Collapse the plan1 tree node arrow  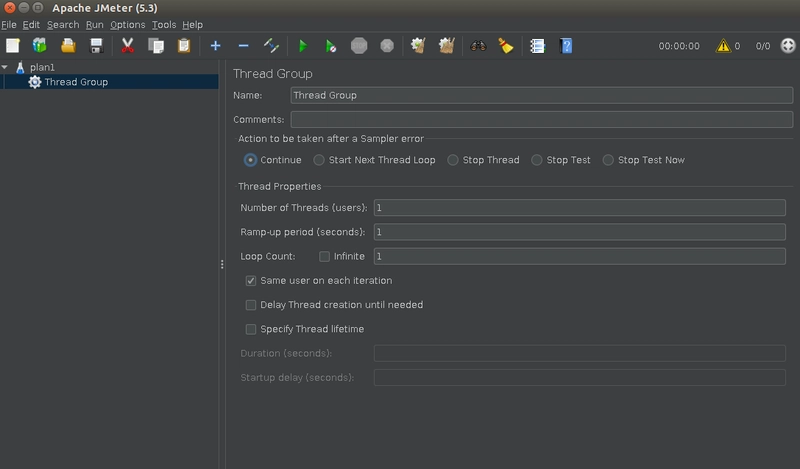pos(5,67)
